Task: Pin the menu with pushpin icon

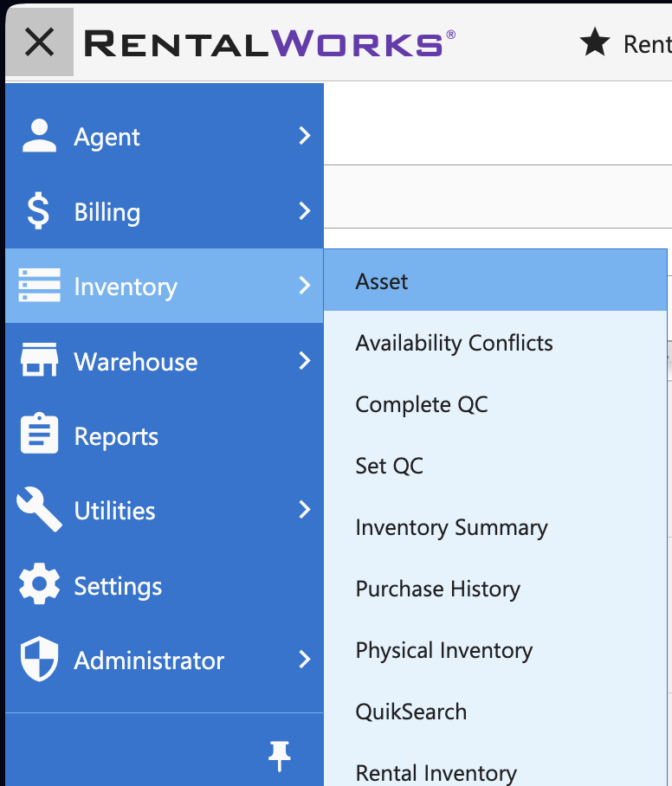Action: (280, 756)
